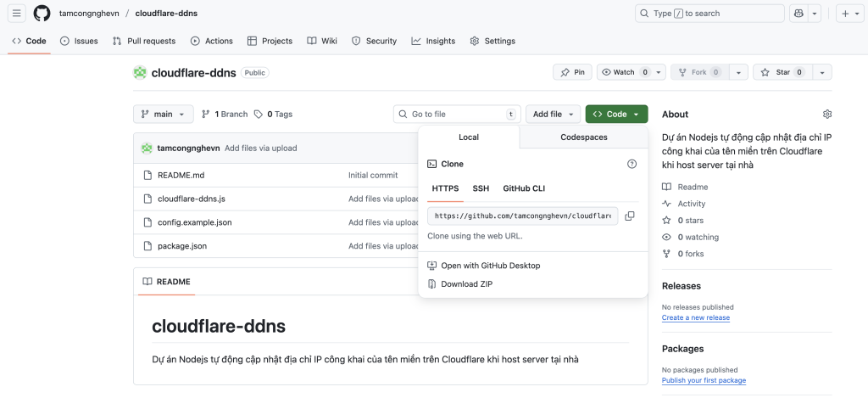Switch to the Codespaces tab
Screen dimensions: 868x398
(583, 137)
